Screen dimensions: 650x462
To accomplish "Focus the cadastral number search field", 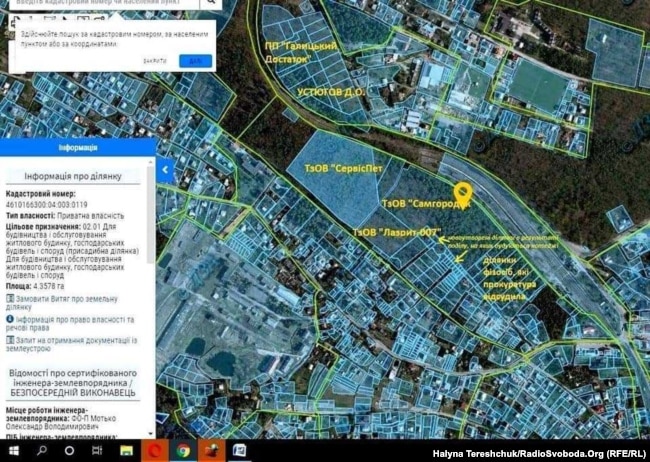I will pos(104,2).
